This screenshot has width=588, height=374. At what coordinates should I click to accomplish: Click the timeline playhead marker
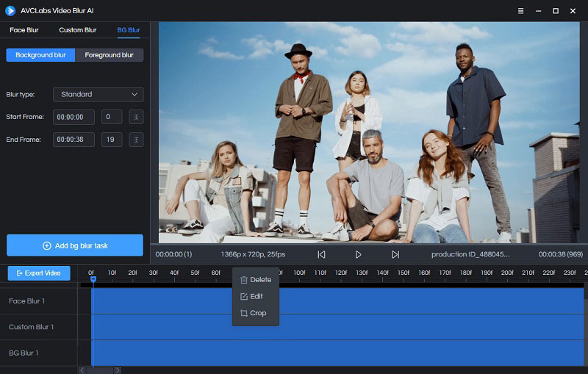(93, 278)
